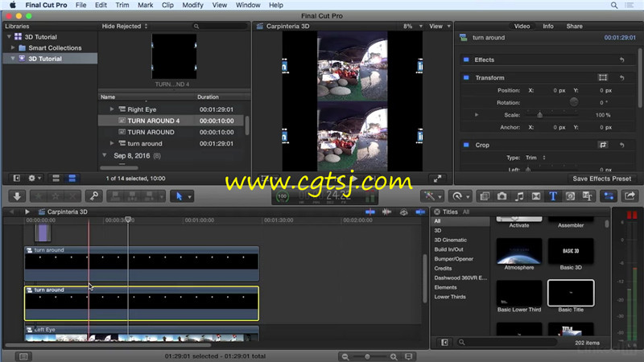Switch Inspector to the Info tab
Image resolution: width=644 pixels, height=362 pixels.
coord(548,26)
